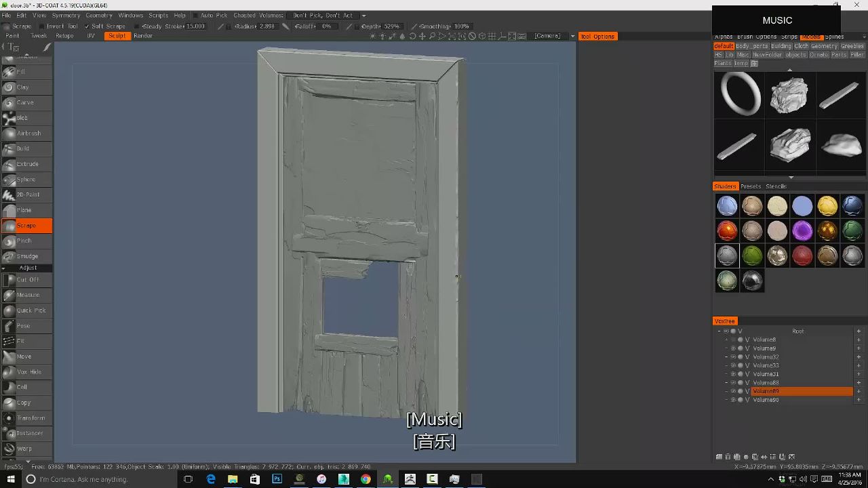Activate the Vox Hide tool
Viewport: 868px width, 488px height.
[x=26, y=371]
